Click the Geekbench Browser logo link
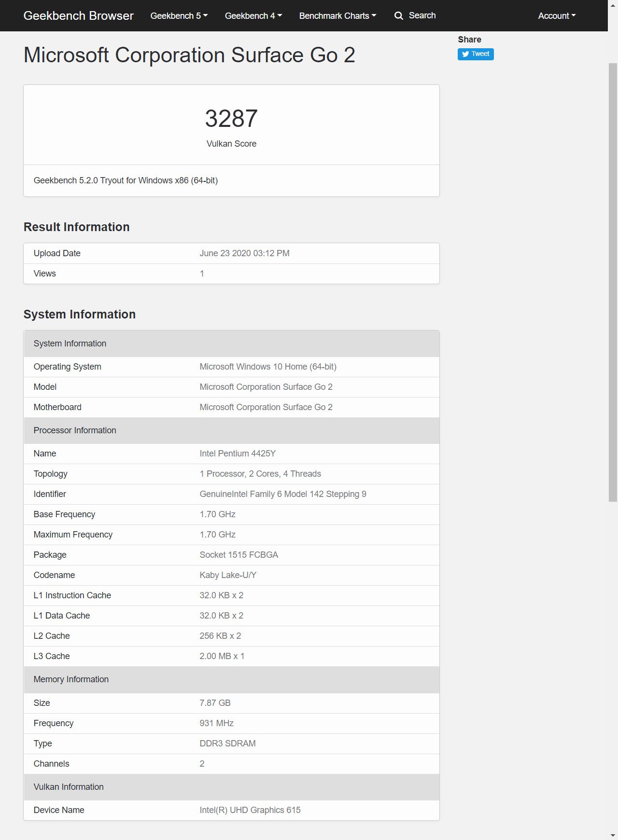The width and height of the screenshot is (618, 840). (78, 15)
